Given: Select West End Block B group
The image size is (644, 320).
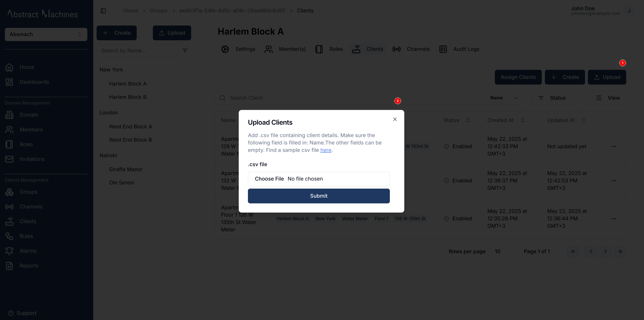Looking at the screenshot, I should (x=131, y=140).
